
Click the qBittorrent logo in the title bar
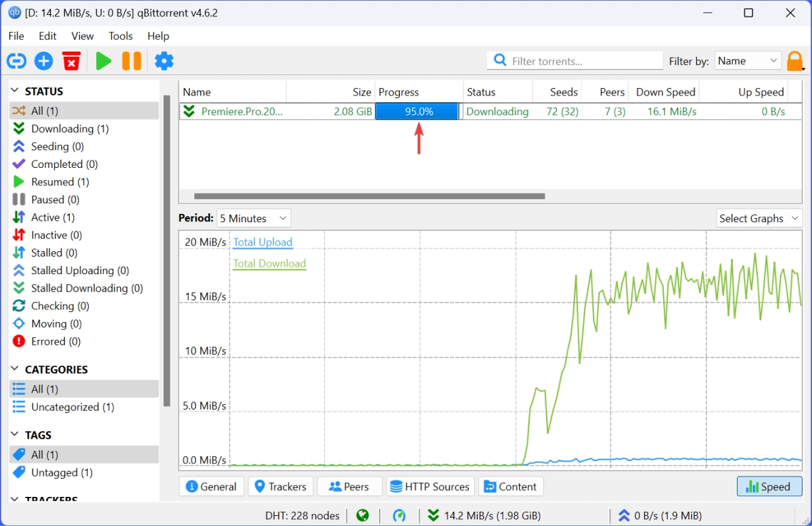point(14,13)
